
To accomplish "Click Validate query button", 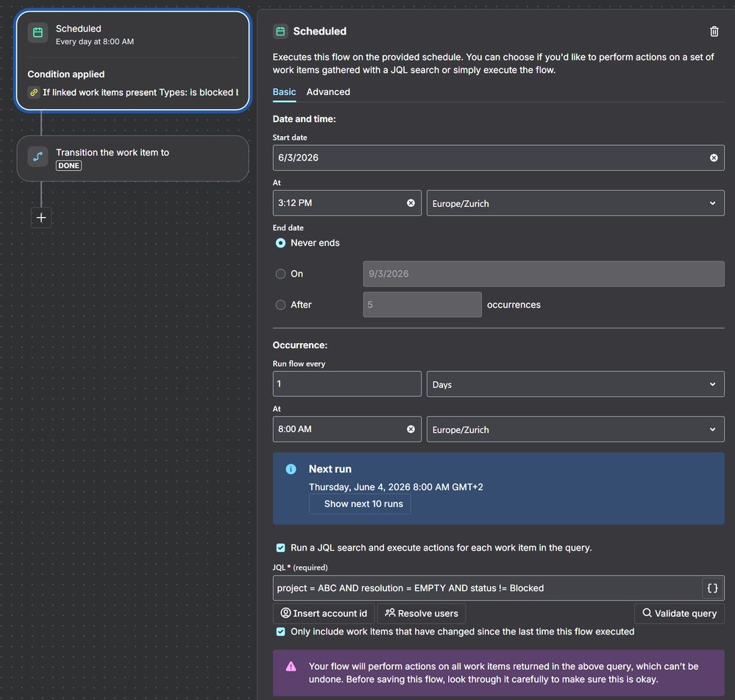I will [x=679, y=613].
